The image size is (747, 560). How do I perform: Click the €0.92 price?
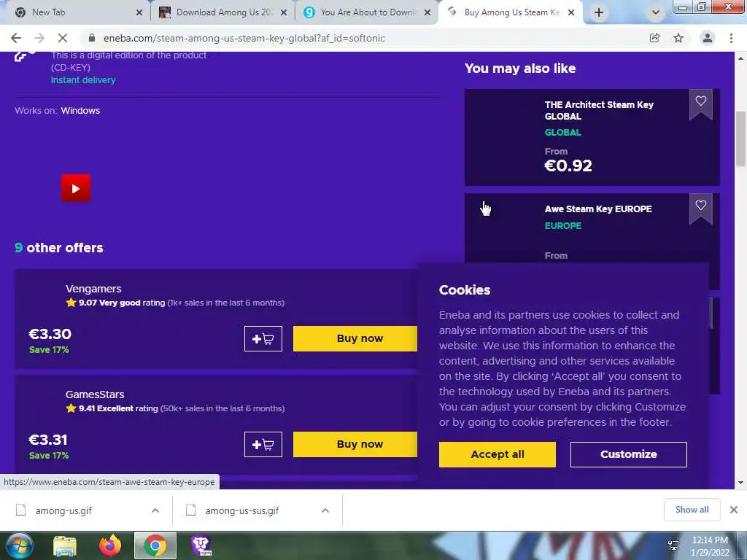click(x=568, y=166)
